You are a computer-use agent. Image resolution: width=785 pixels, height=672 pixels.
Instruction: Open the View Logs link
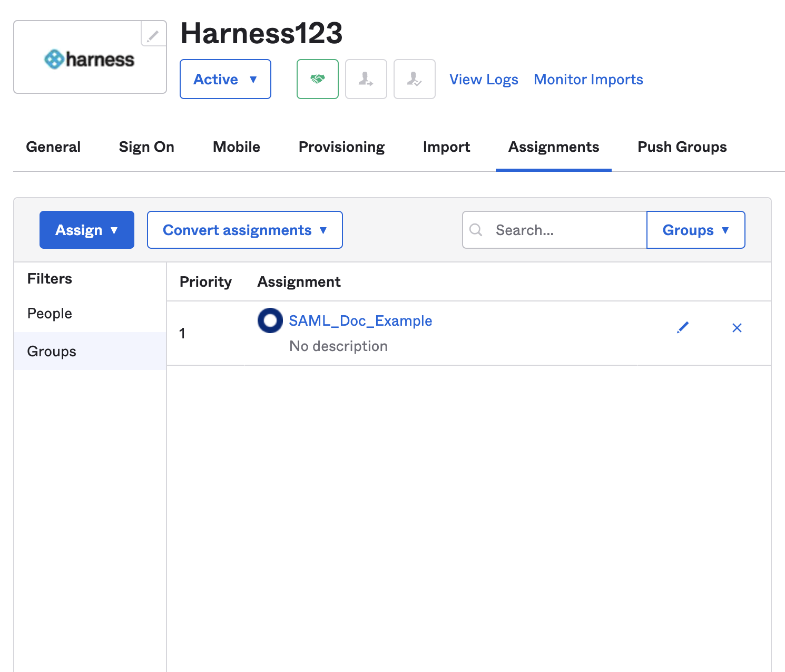tap(483, 80)
